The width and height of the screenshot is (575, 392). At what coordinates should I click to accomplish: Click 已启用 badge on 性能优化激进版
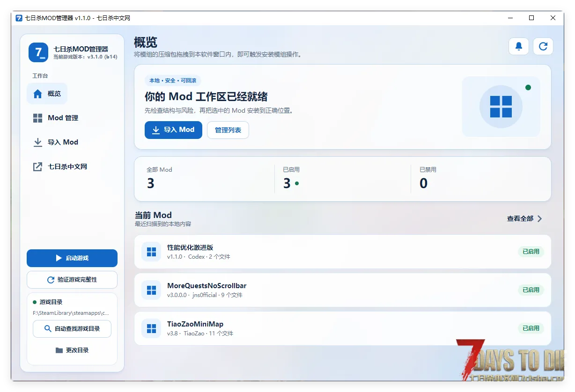click(531, 252)
